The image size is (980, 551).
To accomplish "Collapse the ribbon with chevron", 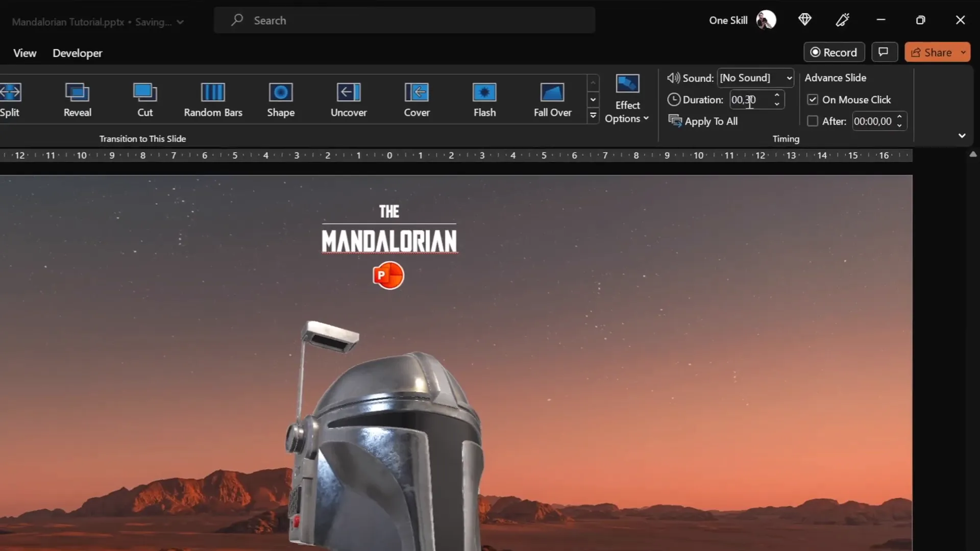I will 962,136.
